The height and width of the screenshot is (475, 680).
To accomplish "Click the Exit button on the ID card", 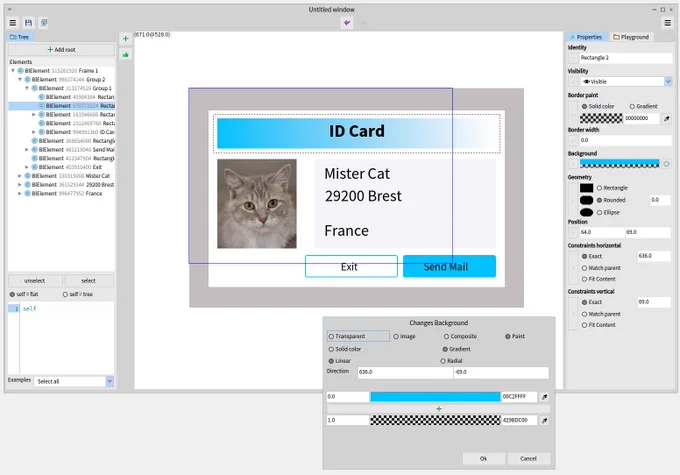I will 351,266.
